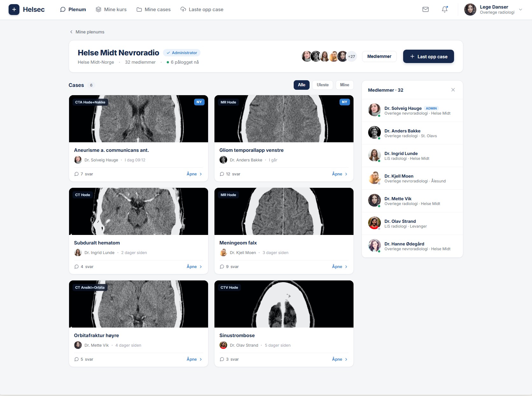Click comment icon with 3 svar
This screenshot has width=532, height=396.
(x=222, y=359)
